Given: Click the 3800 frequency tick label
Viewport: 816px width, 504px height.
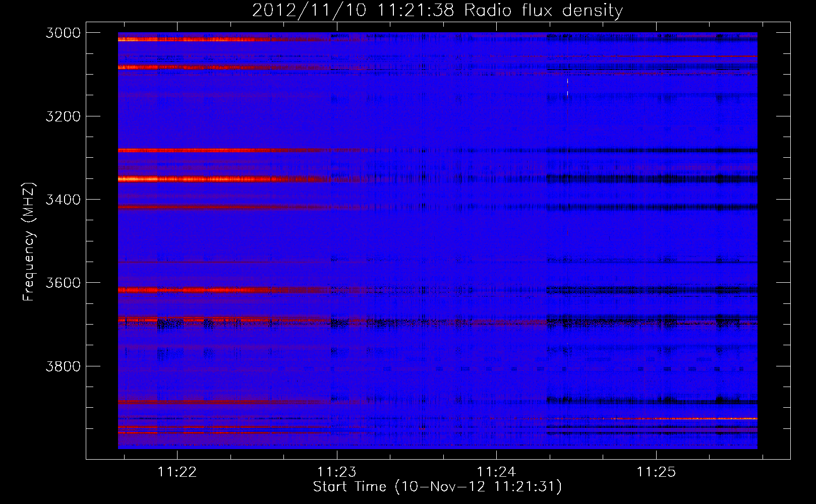Looking at the screenshot, I should click(63, 366).
